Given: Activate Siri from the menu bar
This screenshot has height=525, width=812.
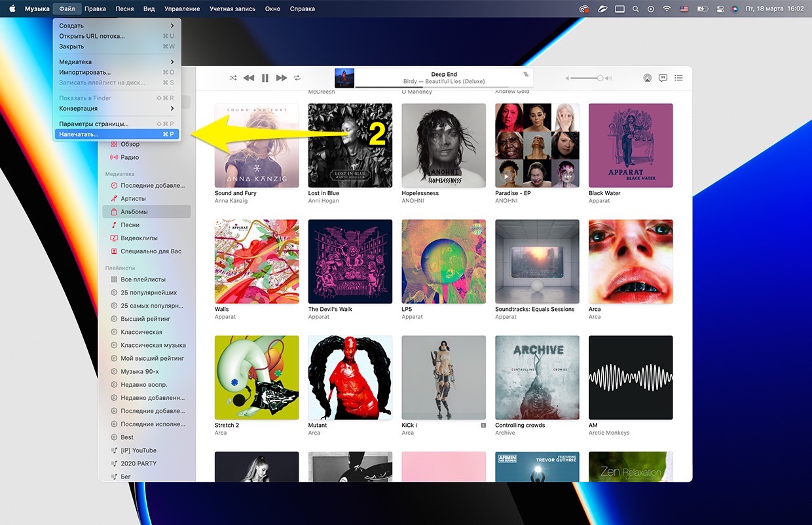Looking at the screenshot, I should coord(734,9).
